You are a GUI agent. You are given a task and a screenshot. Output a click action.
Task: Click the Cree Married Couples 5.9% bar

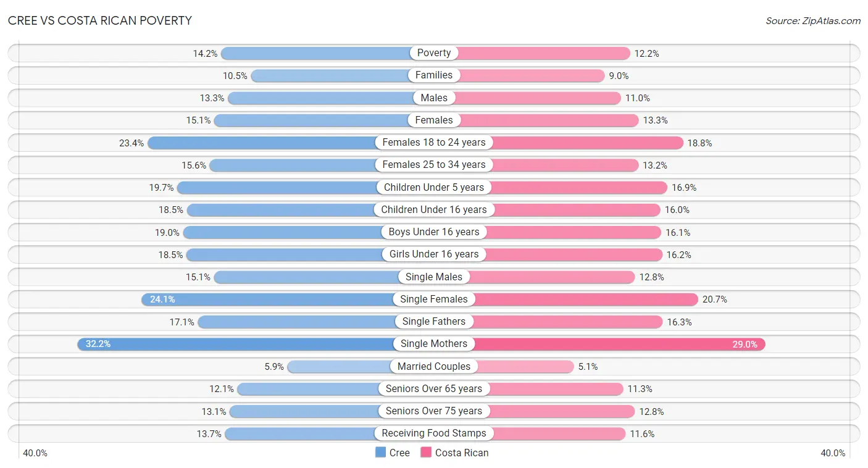coord(361,367)
